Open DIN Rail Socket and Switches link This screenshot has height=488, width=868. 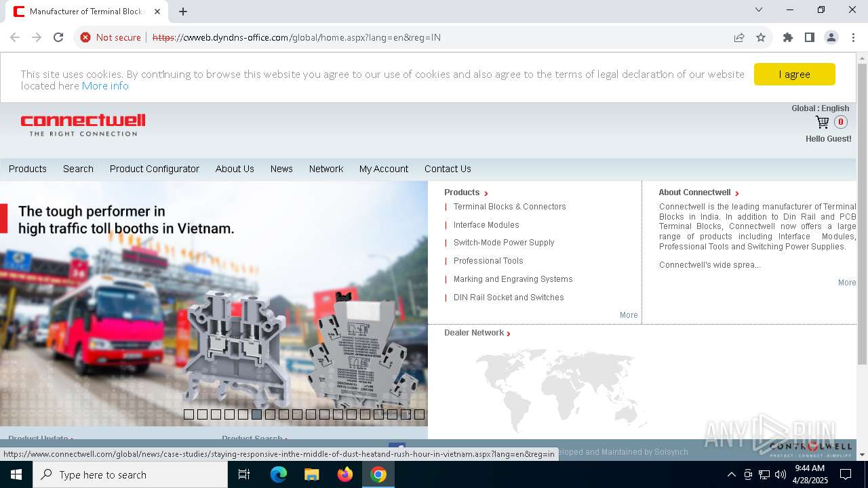pyautogui.click(x=509, y=298)
